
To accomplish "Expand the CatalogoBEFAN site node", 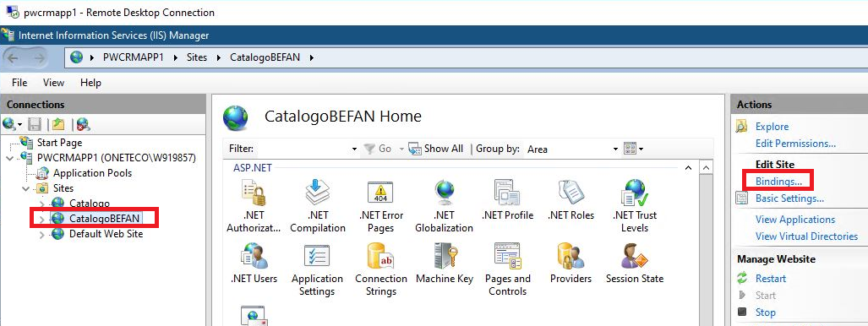I will (x=41, y=219).
